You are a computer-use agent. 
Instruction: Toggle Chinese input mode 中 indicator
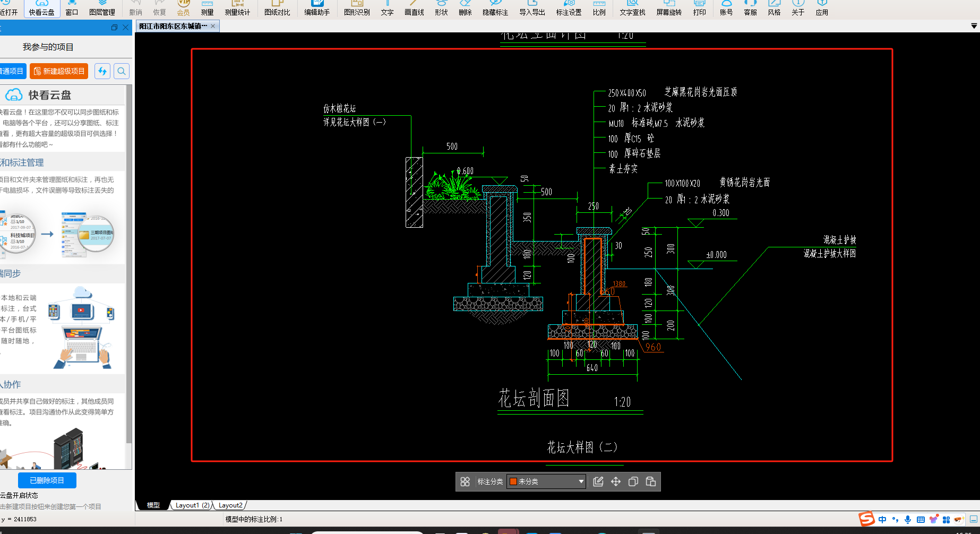pyautogui.click(x=882, y=520)
